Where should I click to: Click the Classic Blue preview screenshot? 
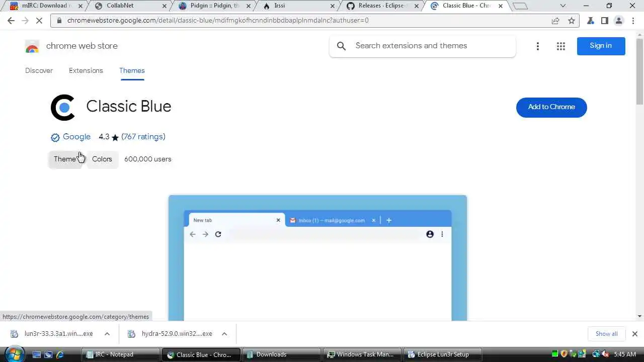(317, 258)
